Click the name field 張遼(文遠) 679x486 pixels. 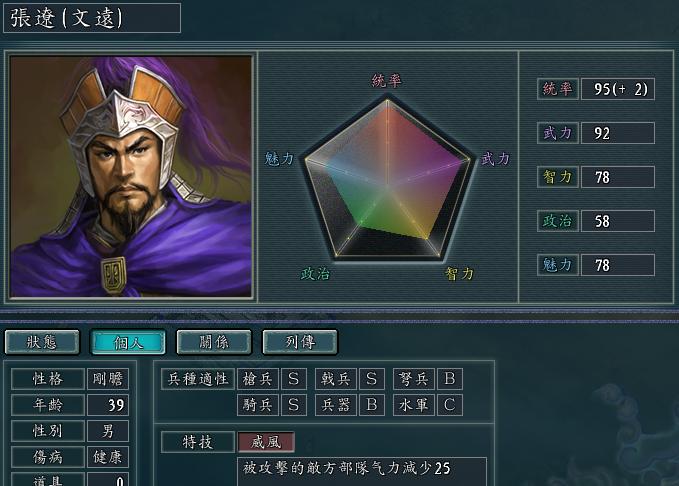92,18
